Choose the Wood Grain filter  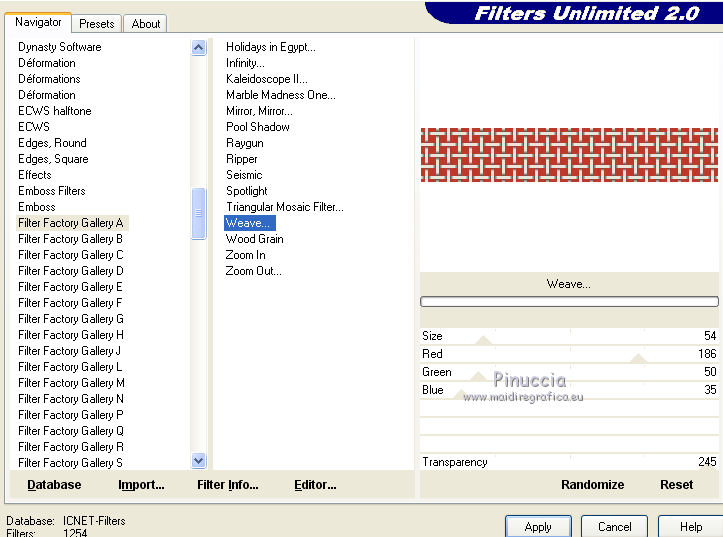pyautogui.click(x=255, y=239)
